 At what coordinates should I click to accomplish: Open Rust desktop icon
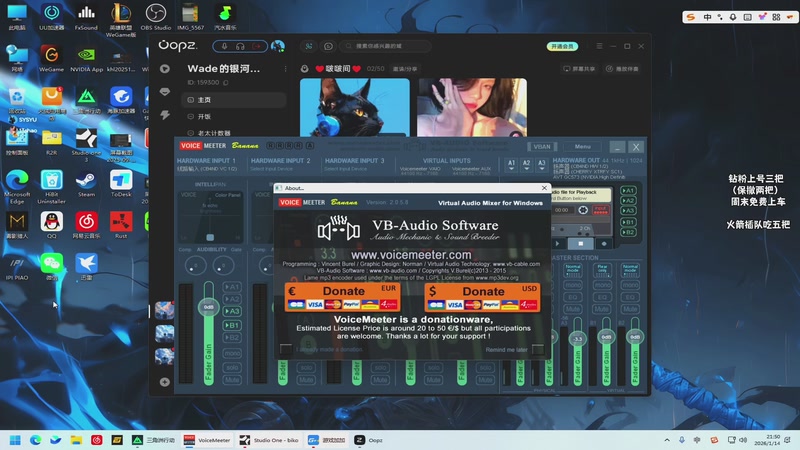pyautogui.click(x=121, y=226)
